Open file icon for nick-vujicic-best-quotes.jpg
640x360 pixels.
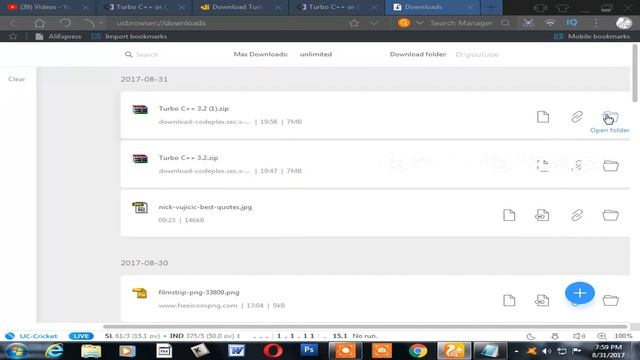point(509,215)
